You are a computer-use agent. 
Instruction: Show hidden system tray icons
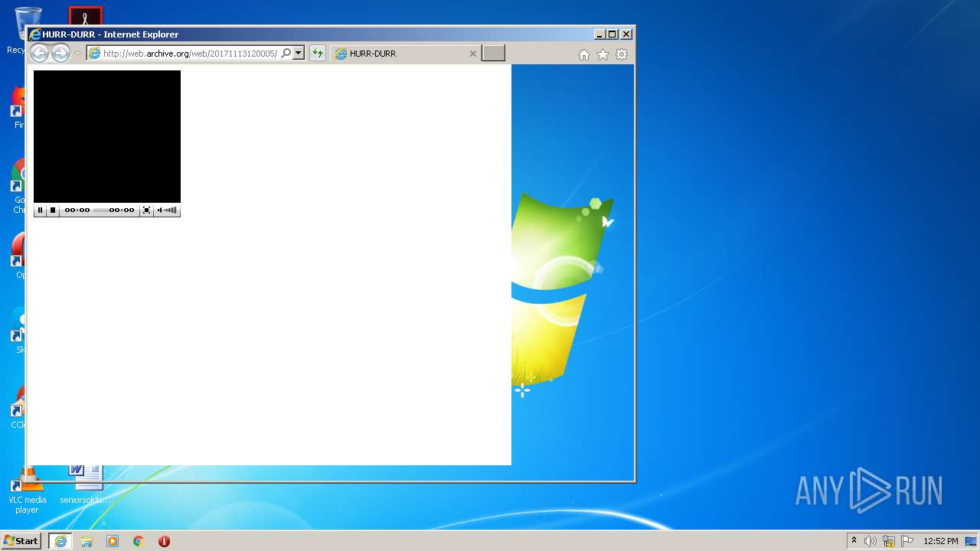coord(854,541)
